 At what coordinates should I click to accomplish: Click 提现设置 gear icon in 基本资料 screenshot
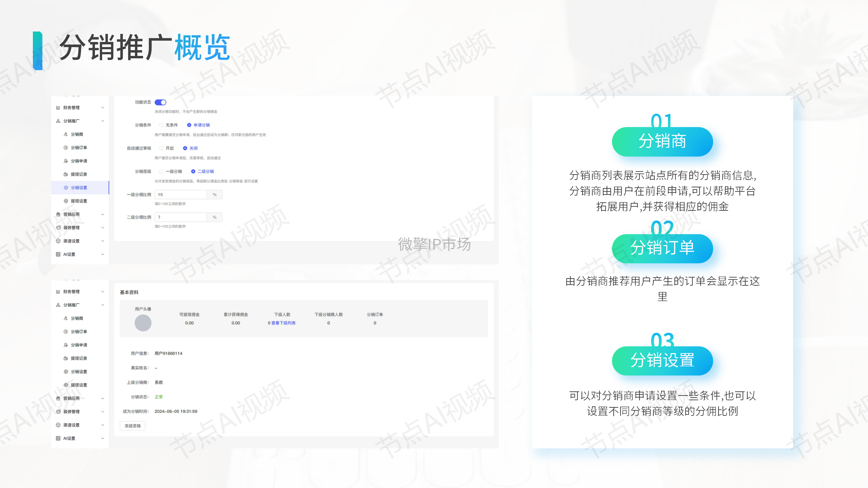coord(66,385)
